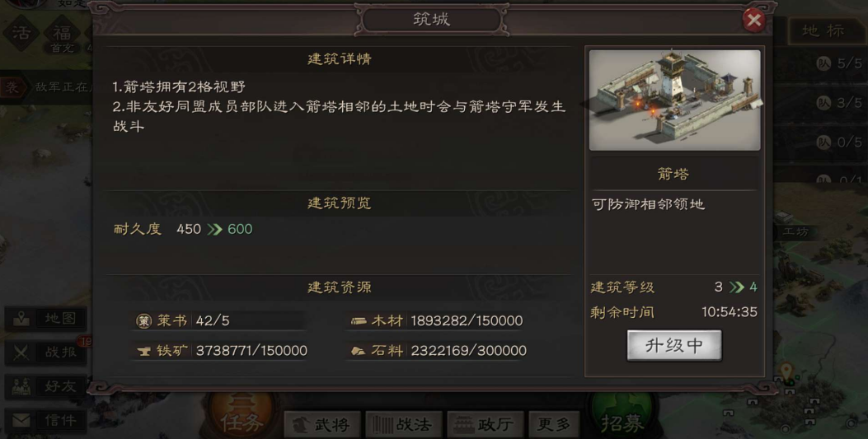Image resolution: width=868 pixels, height=439 pixels.
Task: Open 战报 battle reports
Action: [46, 353]
